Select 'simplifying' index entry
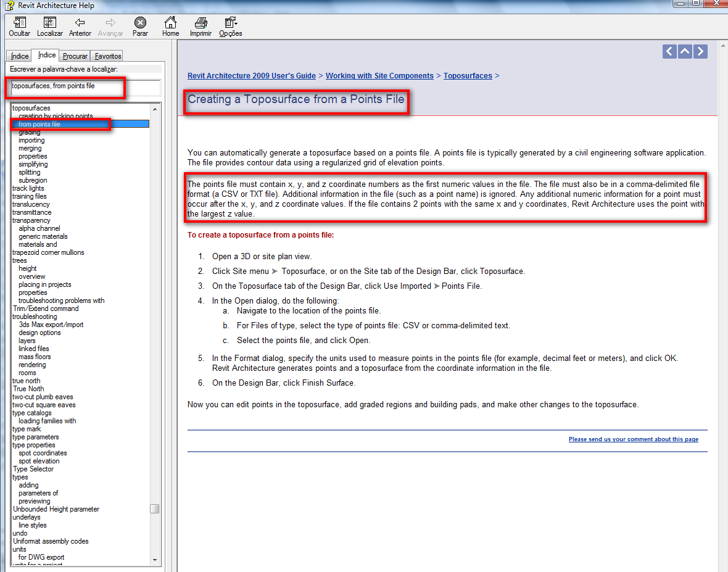This screenshot has height=572, width=728. pos(33,164)
